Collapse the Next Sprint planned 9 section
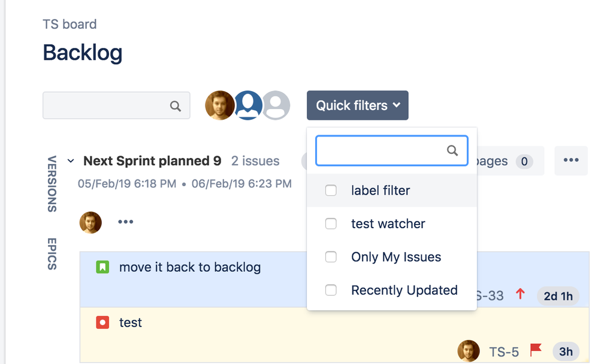This screenshot has height=364, width=598. tap(70, 160)
